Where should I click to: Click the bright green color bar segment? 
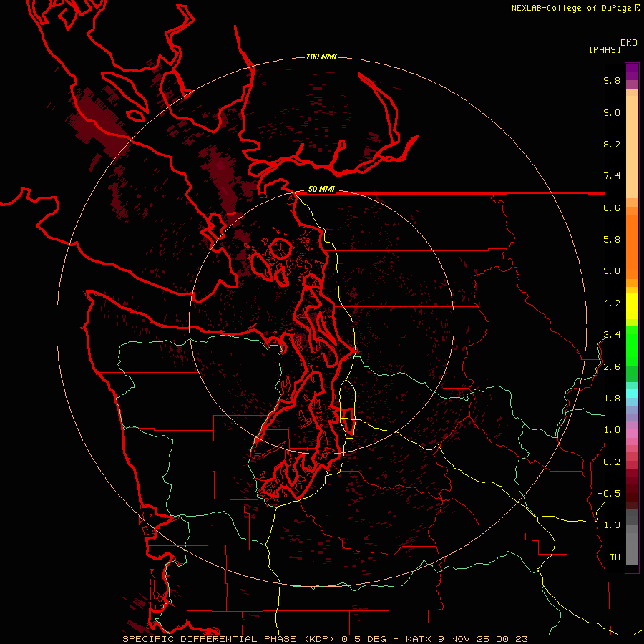coord(632,345)
